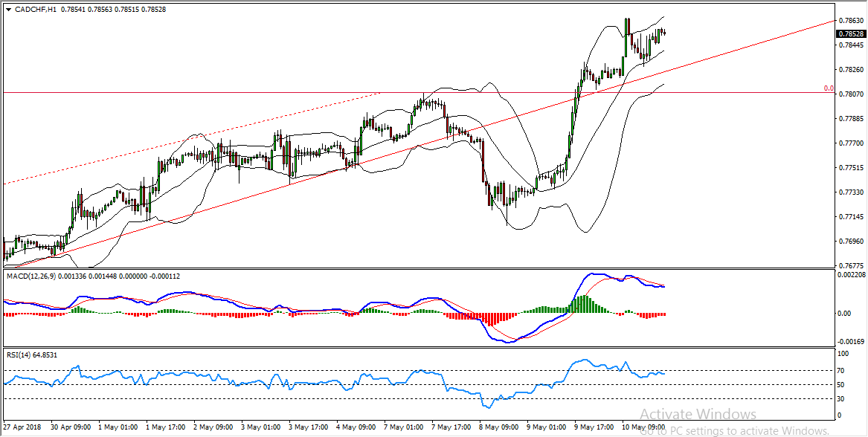868x437 pixels.
Task: Select the RSI(14) 64.8531 indicator label
Action: point(31,354)
